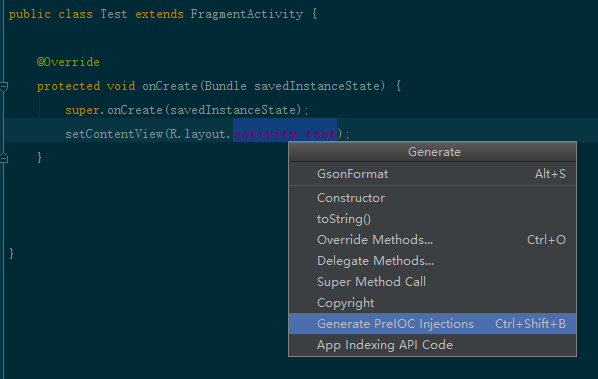Select GsonFormat in Generate menu

pyautogui.click(x=432, y=174)
